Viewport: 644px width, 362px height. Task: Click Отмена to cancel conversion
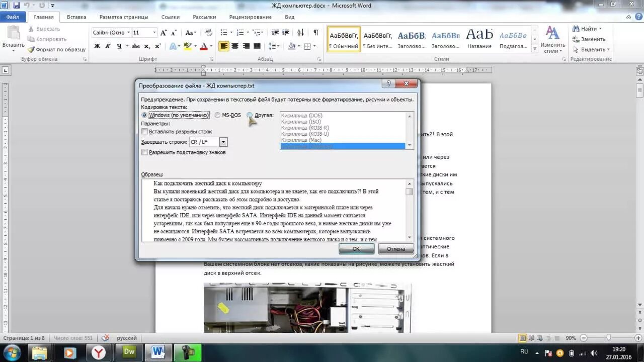coord(396,249)
